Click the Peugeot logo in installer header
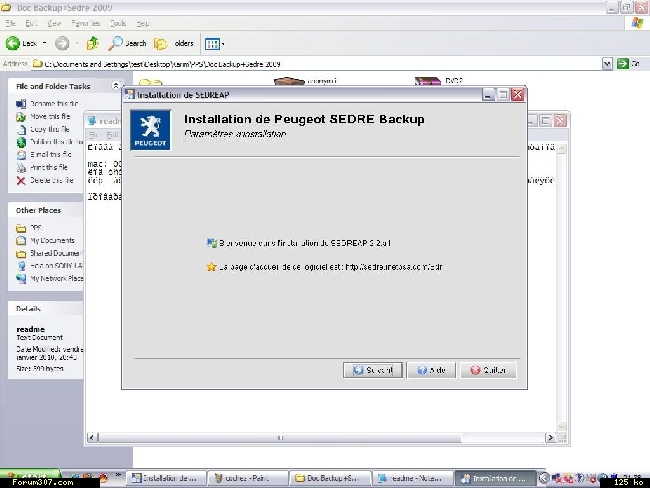This screenshot has height=488, width=650. click(150, 129)
